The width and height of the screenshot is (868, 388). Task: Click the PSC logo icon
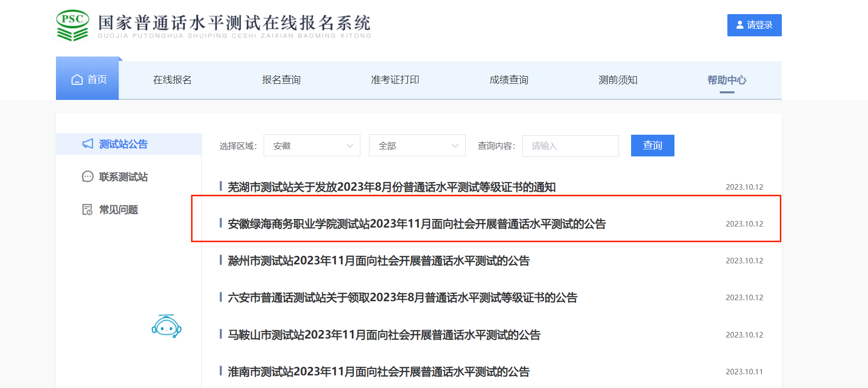click(x=73, y=25)
